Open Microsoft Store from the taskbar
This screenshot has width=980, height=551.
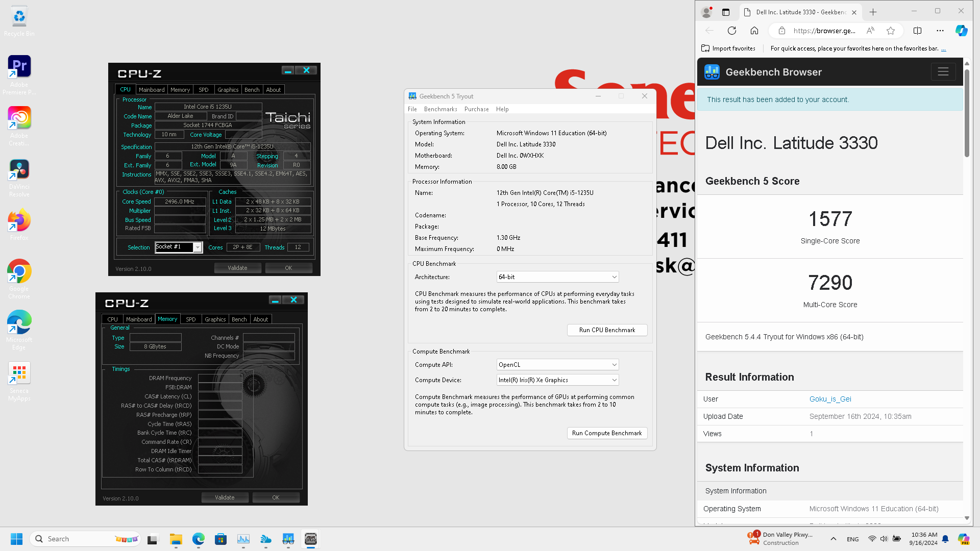[220, 539]
